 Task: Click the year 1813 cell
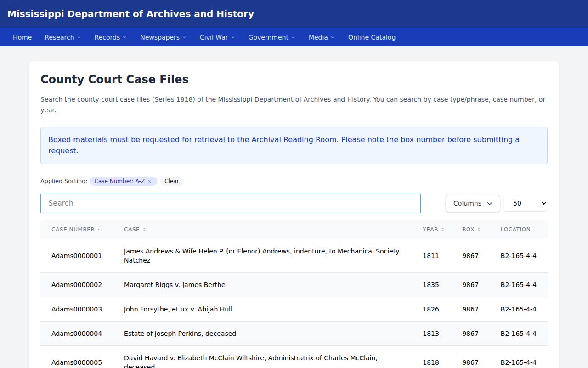tap(431, 333)
